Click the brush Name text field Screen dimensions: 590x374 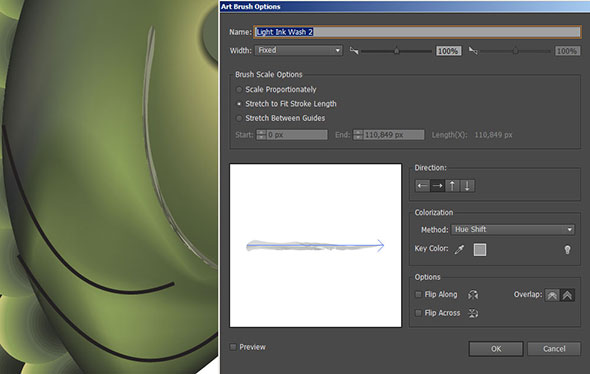[417, 32]
